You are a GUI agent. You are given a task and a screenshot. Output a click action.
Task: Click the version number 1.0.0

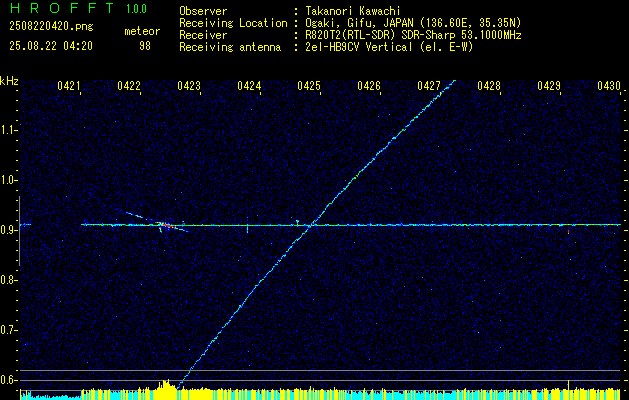(x=136, y=9)
